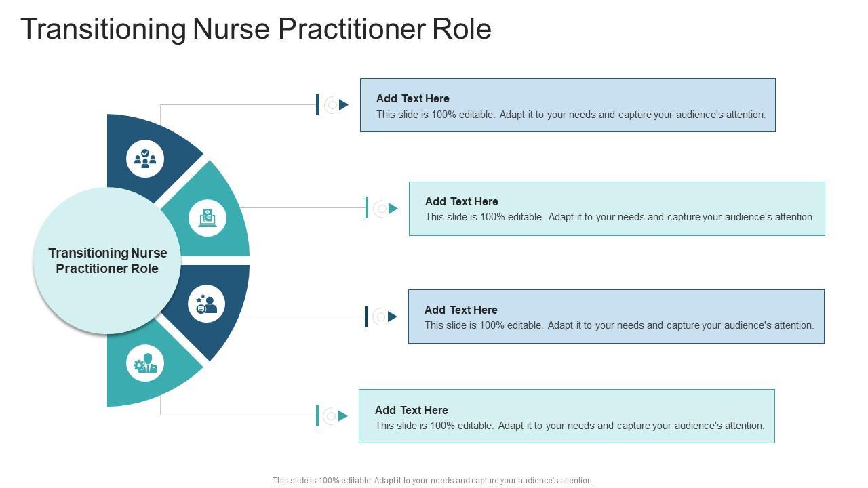The height and width of the screenshot is (488, 868).
Task: Click the description sentence in the third text box
Action: tap(618, 326)
